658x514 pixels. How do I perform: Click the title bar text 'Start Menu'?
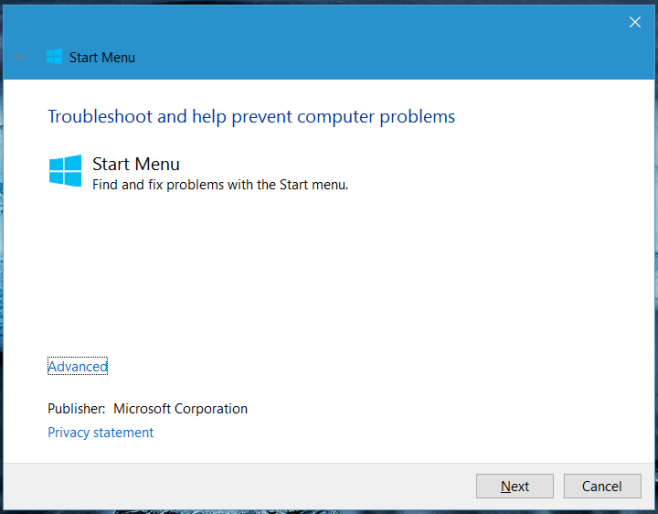(x=102, y=57)
